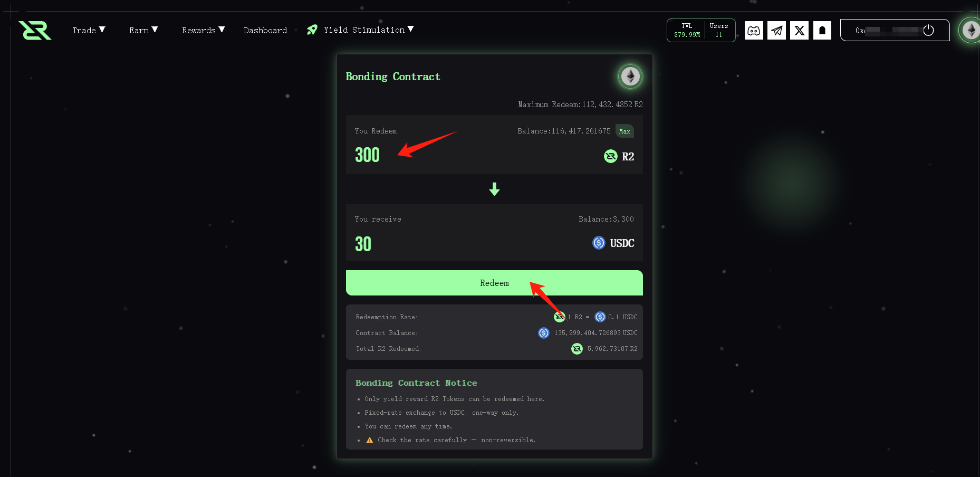The width and height of the screenshot is (980, 477).
Task: Open the X social media icon
Action: pos(799,31)
